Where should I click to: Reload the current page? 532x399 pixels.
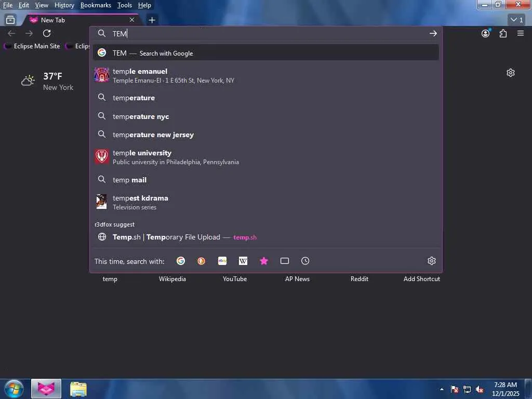pyautogui.click(x=47, y=33)
